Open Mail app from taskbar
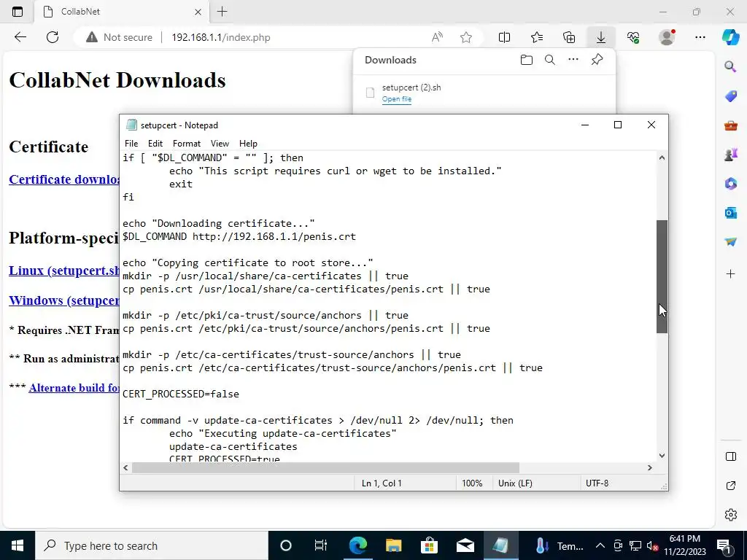The width and height of the screenshot is (747, 560). coord(465,545)
